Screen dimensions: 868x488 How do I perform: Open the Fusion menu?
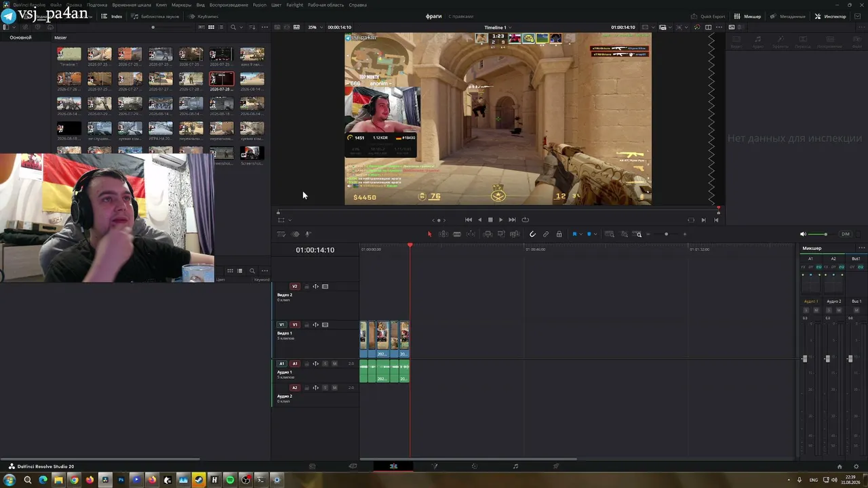point(259,5)
